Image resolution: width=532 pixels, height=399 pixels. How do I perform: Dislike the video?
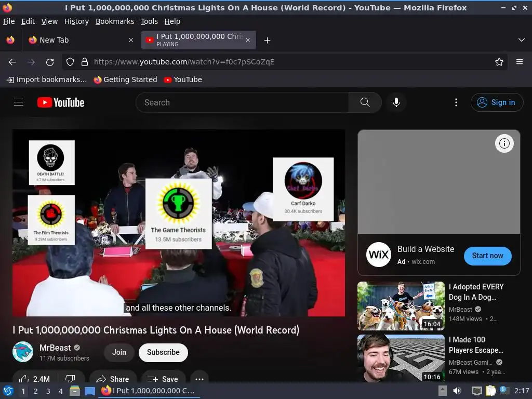(x=70, y=379)
